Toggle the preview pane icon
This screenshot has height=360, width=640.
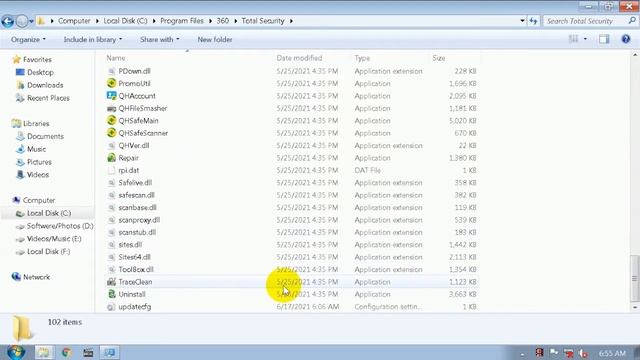[x=604, y=39]
